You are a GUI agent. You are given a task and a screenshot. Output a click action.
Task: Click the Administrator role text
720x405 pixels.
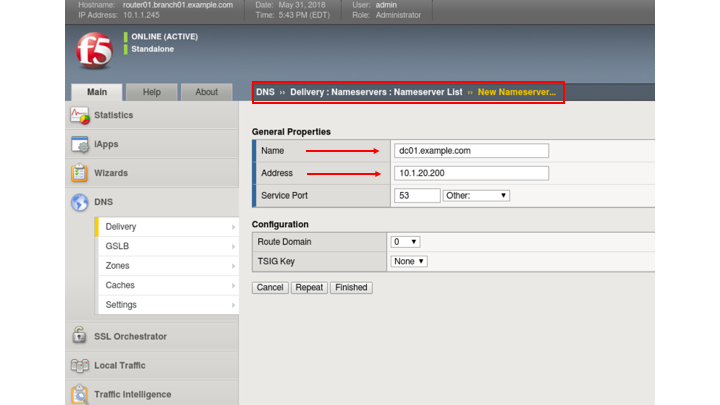398,15
